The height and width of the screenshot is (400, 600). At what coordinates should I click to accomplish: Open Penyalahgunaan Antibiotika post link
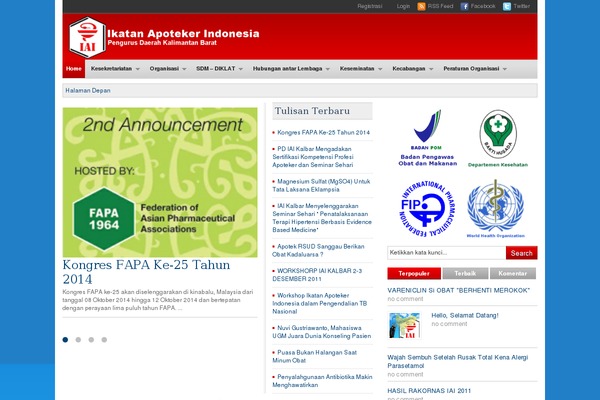(x=322, y=381)
